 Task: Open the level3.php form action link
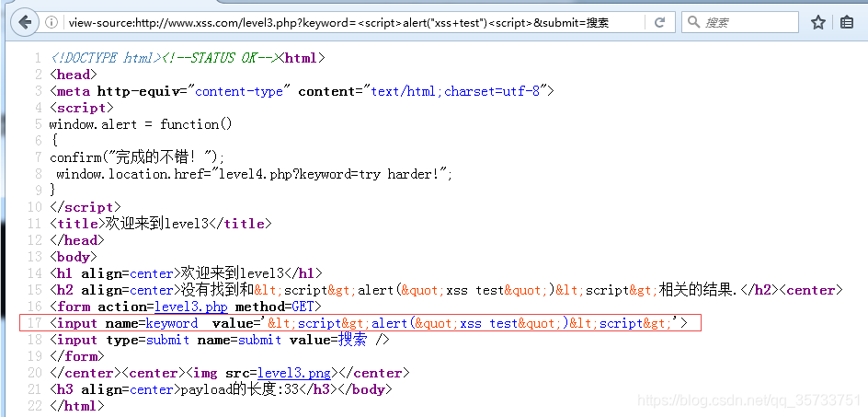click(x=191, y=307)
